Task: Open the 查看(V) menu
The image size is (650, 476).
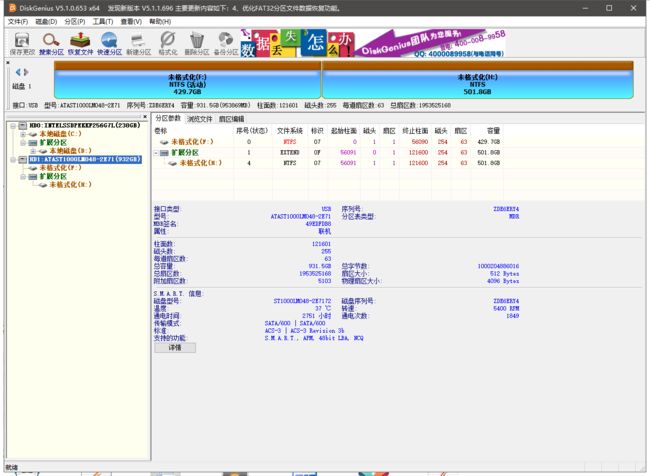Action: (x=131, y=22)
